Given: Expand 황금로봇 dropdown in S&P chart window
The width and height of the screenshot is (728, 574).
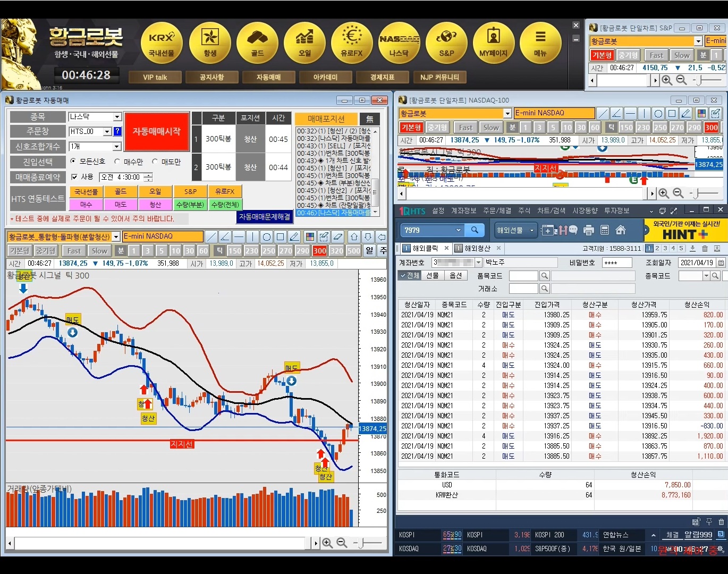Looking at the screenshot, I should tap(698, 41).
